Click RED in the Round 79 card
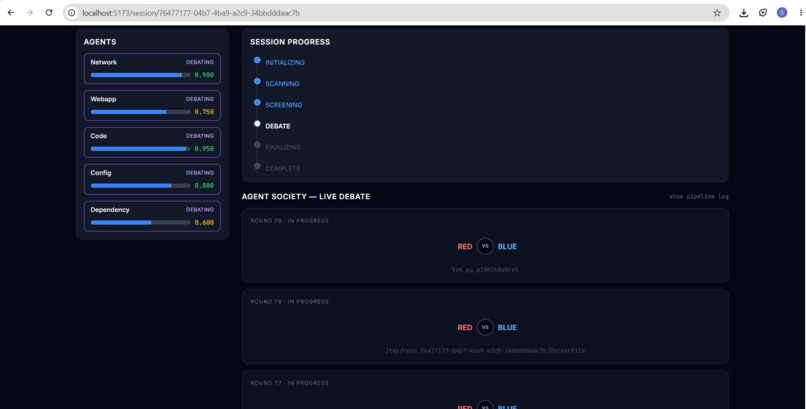 (x=465, y=247)
